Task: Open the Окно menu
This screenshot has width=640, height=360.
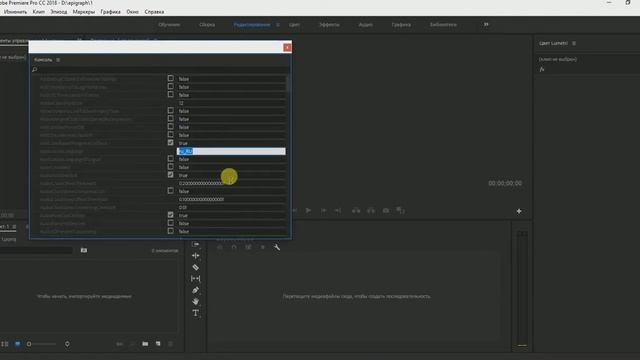Action: [133, 12]
